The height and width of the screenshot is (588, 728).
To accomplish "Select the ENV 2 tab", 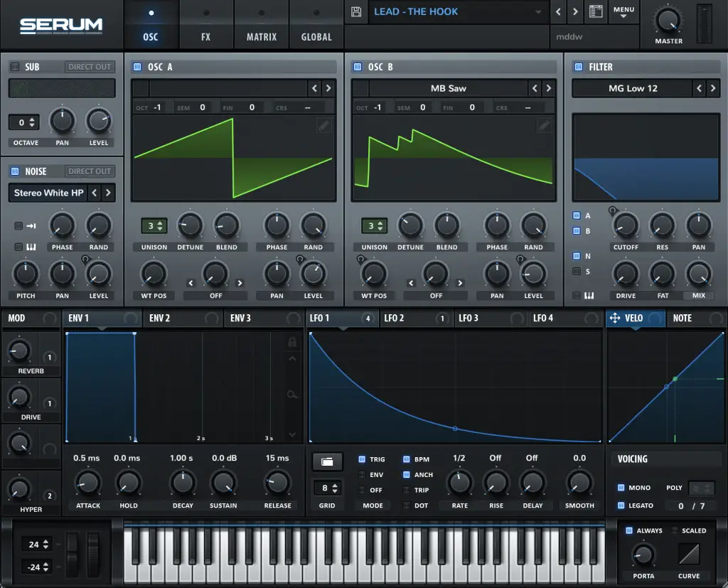I will 182,318.
